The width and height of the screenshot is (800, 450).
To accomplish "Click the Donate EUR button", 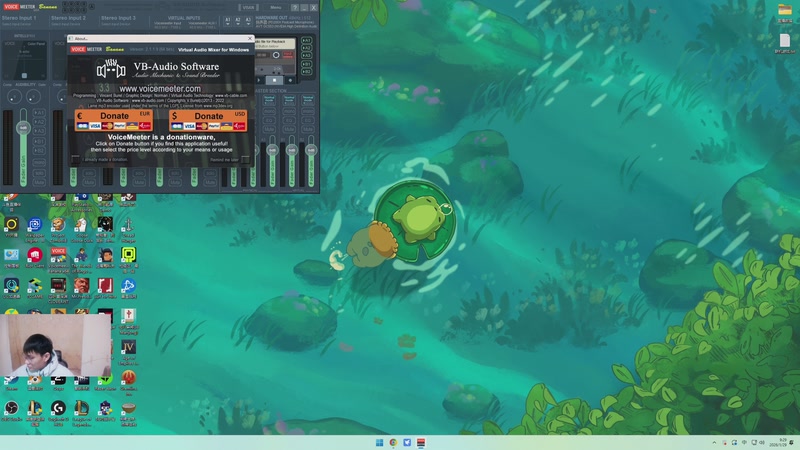I will coord(113,120).
